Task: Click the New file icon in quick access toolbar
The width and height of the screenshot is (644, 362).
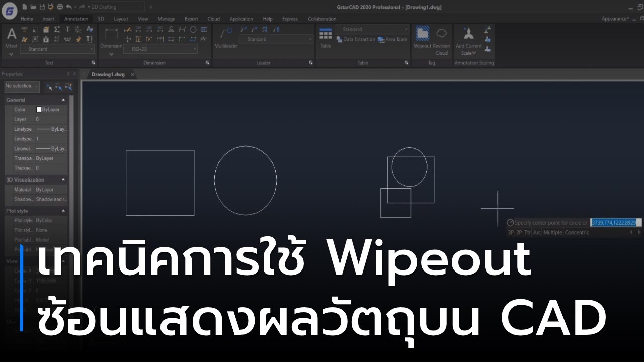Action: coord(26,7)
